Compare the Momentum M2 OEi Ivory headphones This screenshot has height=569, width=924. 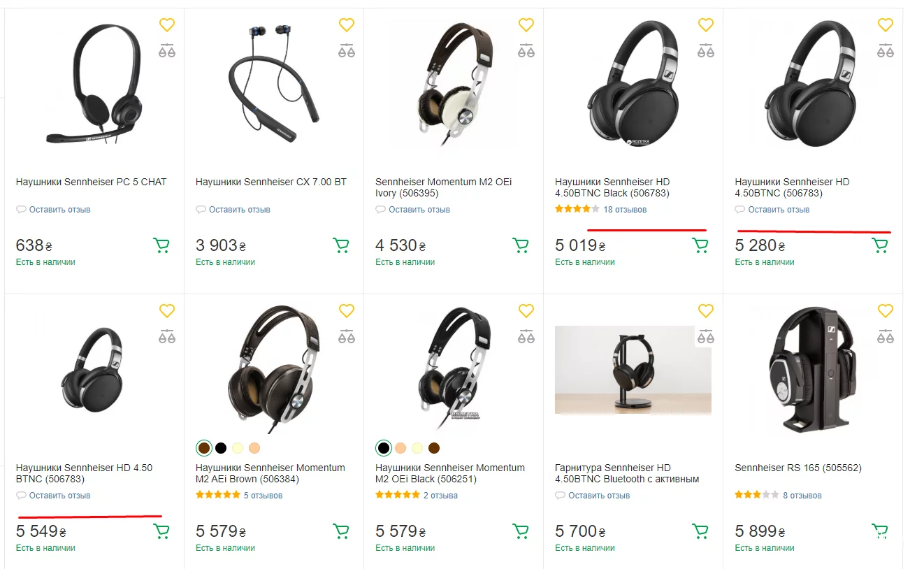point(526,51)
